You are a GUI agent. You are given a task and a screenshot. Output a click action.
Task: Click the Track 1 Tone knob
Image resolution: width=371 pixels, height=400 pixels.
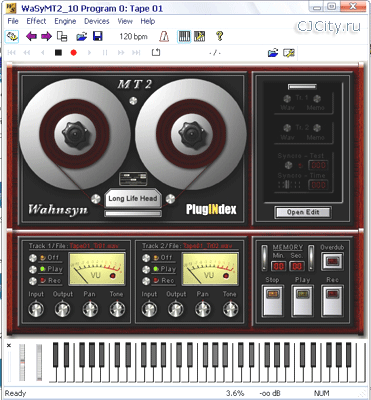coord(117,309)
